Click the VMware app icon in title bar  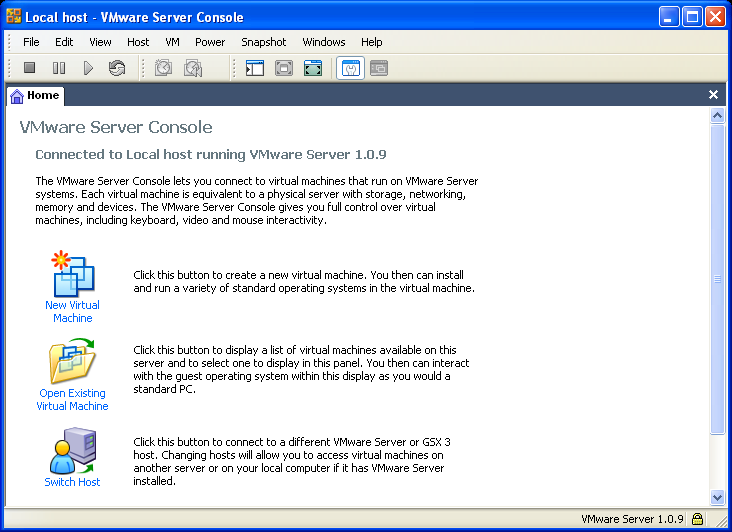pyautogui.click(x=14, y=16)
